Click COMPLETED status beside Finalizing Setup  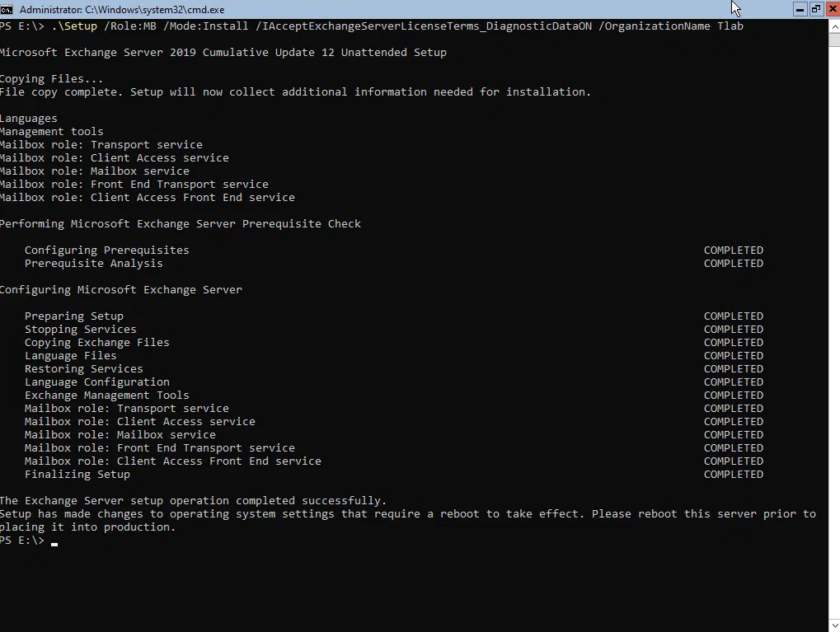734,475
